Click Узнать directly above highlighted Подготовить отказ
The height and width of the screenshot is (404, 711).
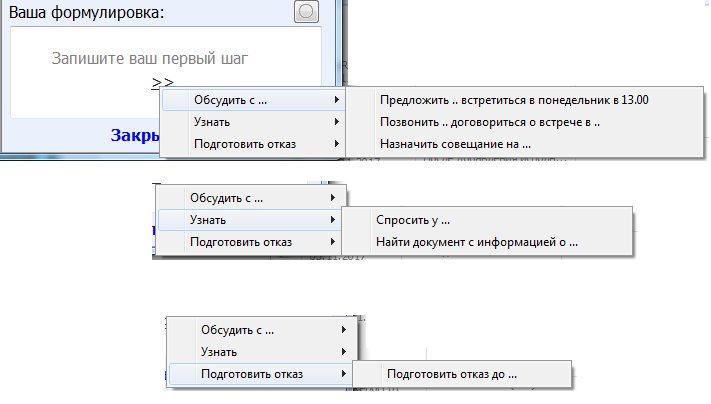point(219,352)
